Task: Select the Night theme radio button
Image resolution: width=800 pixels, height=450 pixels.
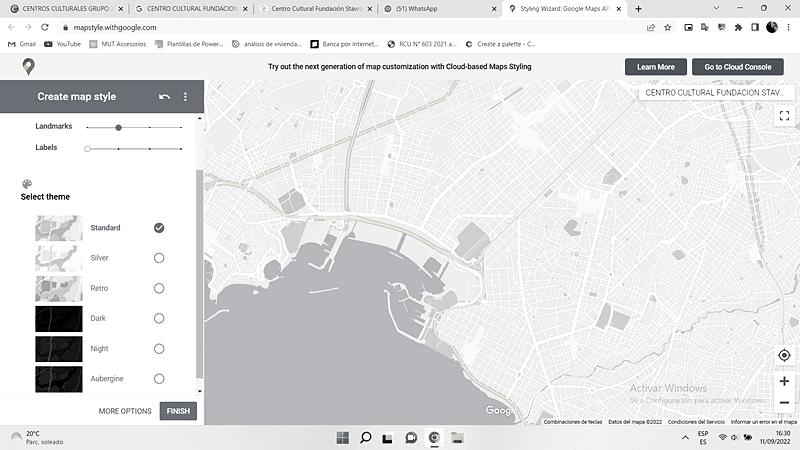Action: [x=159, y=348]
